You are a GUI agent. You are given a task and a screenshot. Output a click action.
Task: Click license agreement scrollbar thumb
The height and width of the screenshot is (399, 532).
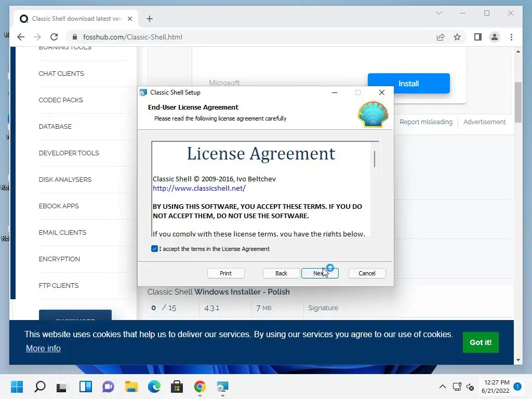click(x=375, y=159)
